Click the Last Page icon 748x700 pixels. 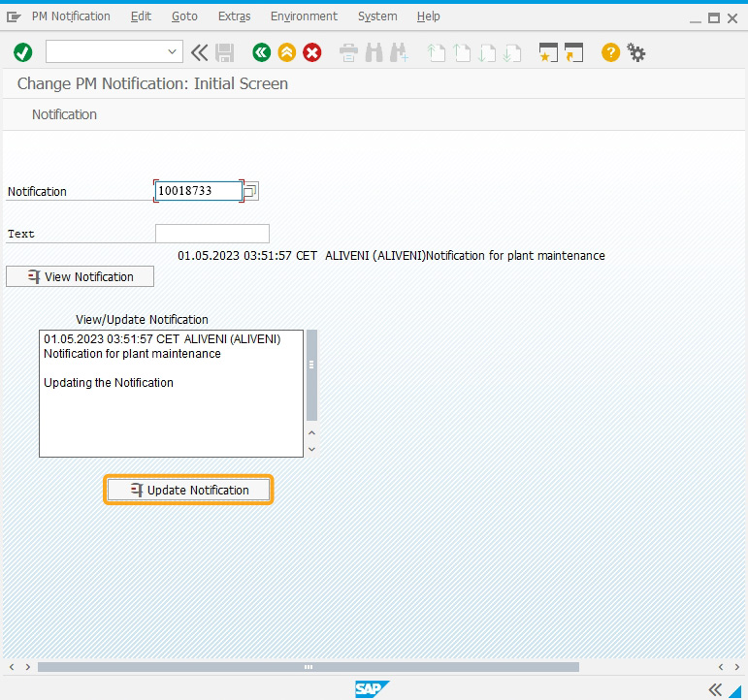coord(512,52)
